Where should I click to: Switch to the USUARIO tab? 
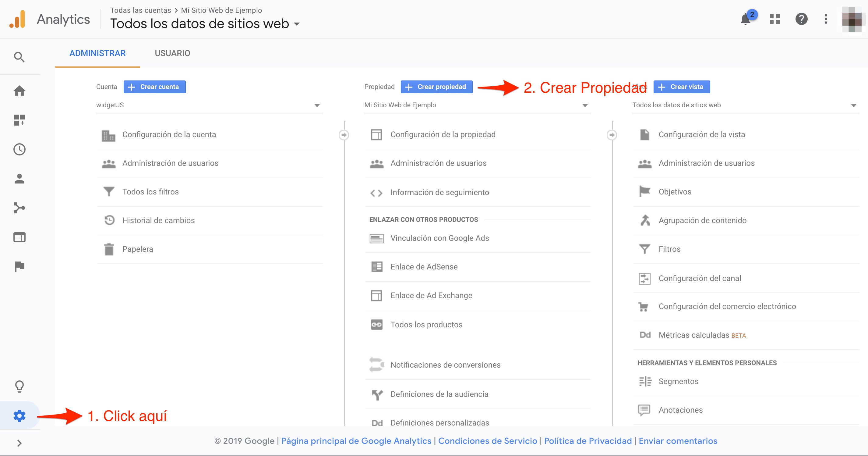click(172, 53)
